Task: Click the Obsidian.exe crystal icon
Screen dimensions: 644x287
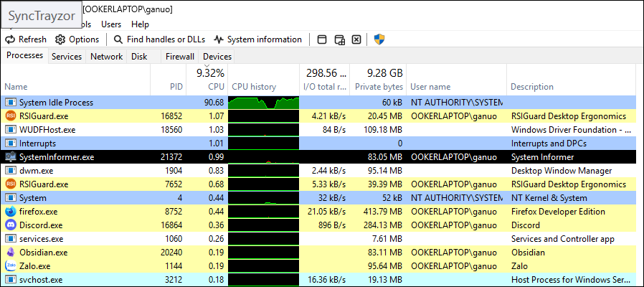Action: 11,253
